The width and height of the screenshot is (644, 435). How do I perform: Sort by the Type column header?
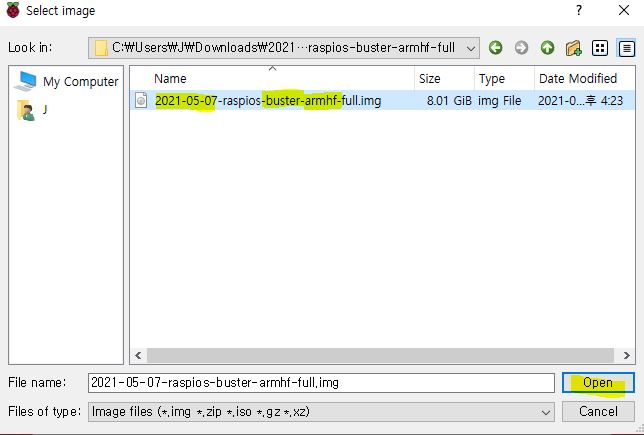click(505, 78)
